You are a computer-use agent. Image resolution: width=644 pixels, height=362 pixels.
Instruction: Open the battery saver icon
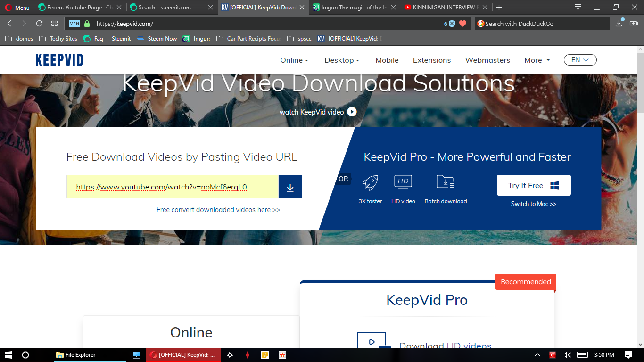(x=635, y=24)
